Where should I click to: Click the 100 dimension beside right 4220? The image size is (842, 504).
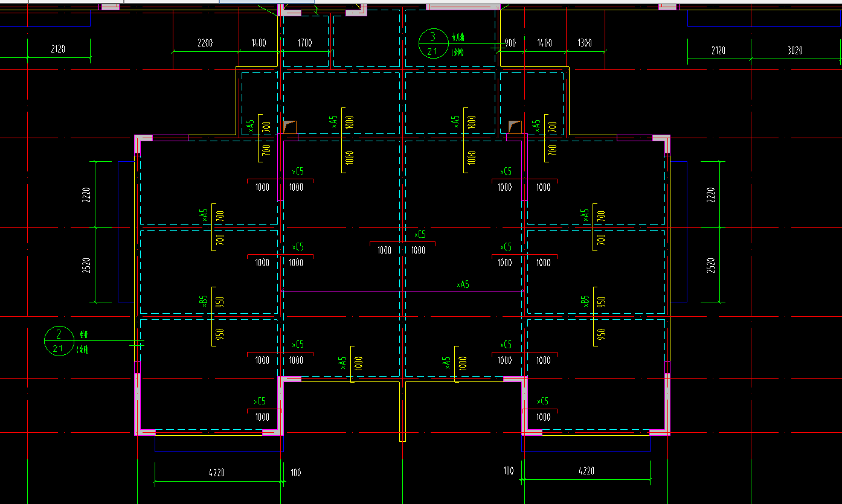[508, 471]
